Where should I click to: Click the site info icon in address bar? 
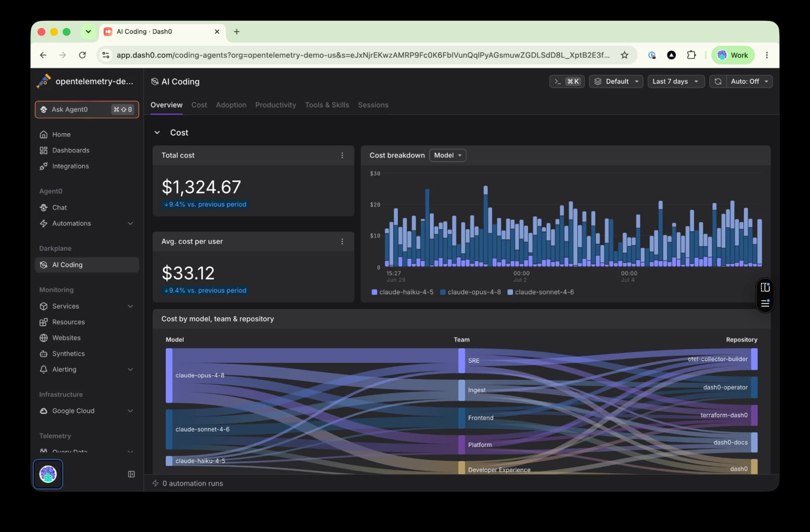coord(106,55)
